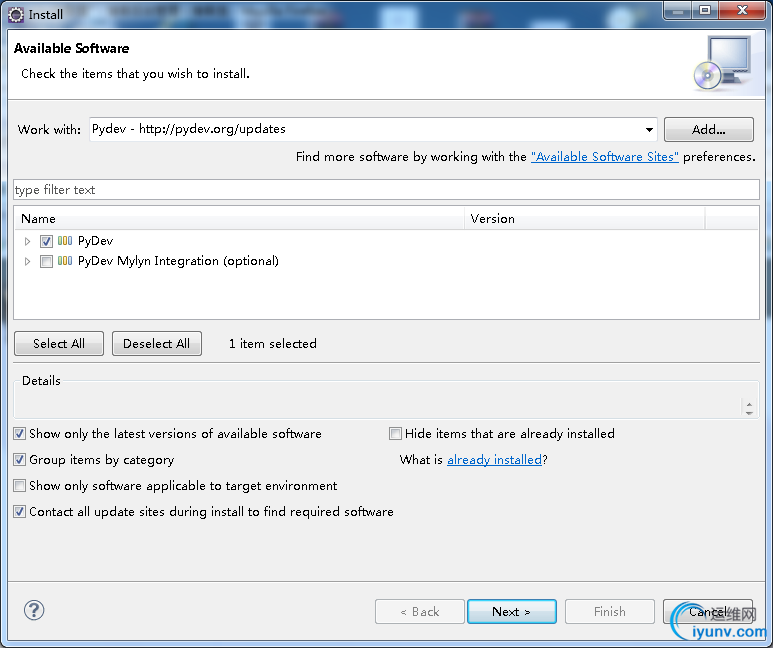Toggle Group items by category checkbox
773x648 pixels.
pyautogui.click(x=19, y=460)
